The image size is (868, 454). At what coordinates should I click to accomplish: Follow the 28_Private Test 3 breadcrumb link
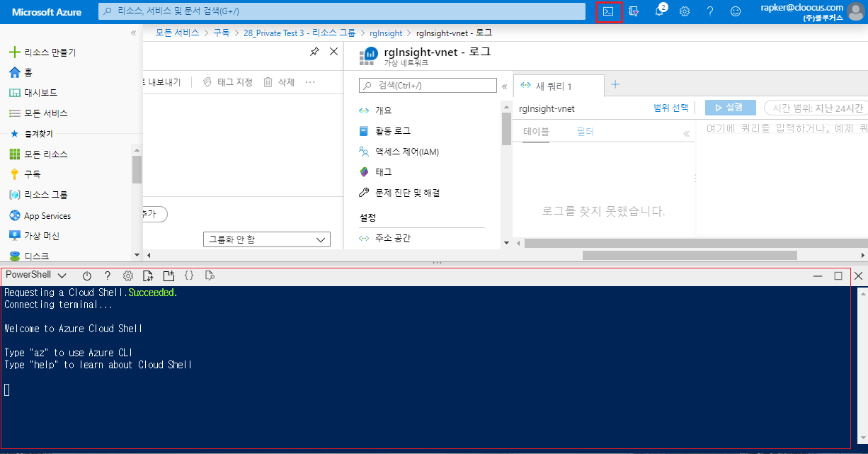click(x=299, y=33)
